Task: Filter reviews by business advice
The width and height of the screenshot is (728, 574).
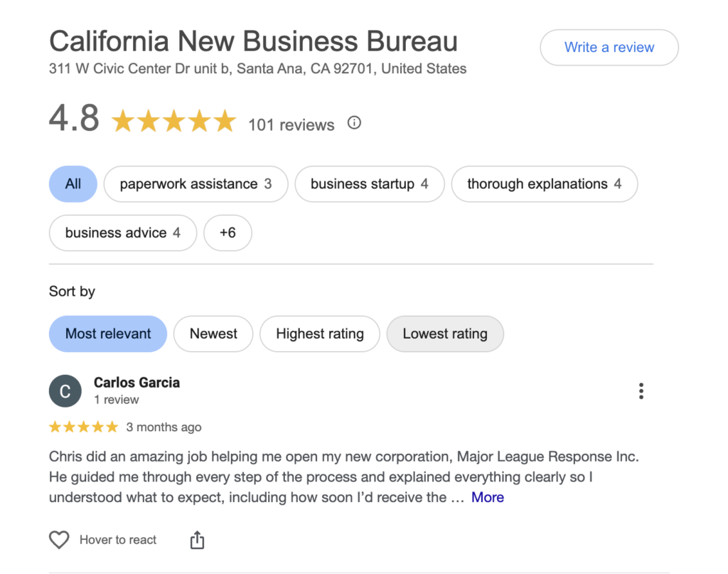Action: pyautogui.click(x=122, y=233)
